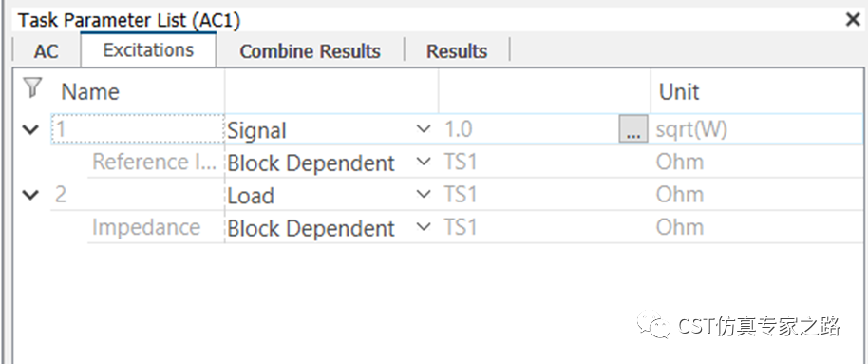This screenshot has width=868, height=364.
Task: Open Reference Impedance Block Dependent dropdown
Action: [x=329, y=163]
